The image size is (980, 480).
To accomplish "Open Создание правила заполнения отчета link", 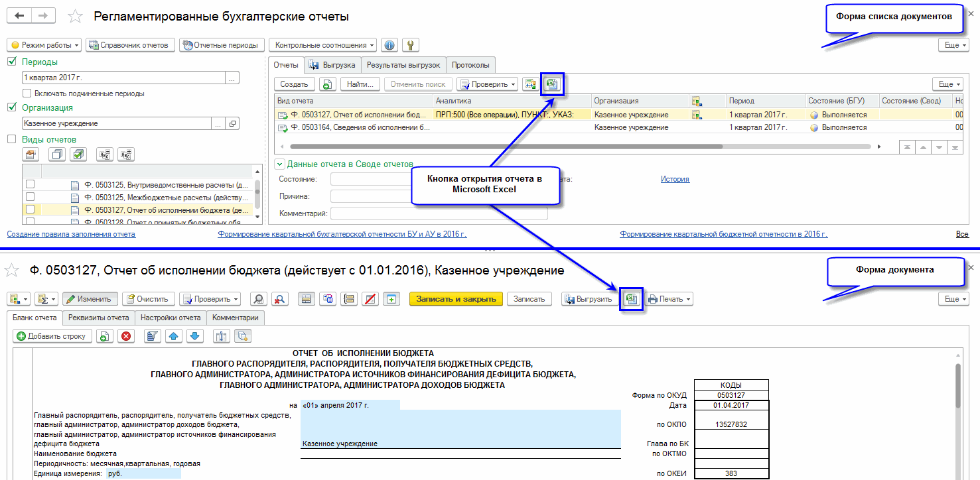I will coord(71,234).
